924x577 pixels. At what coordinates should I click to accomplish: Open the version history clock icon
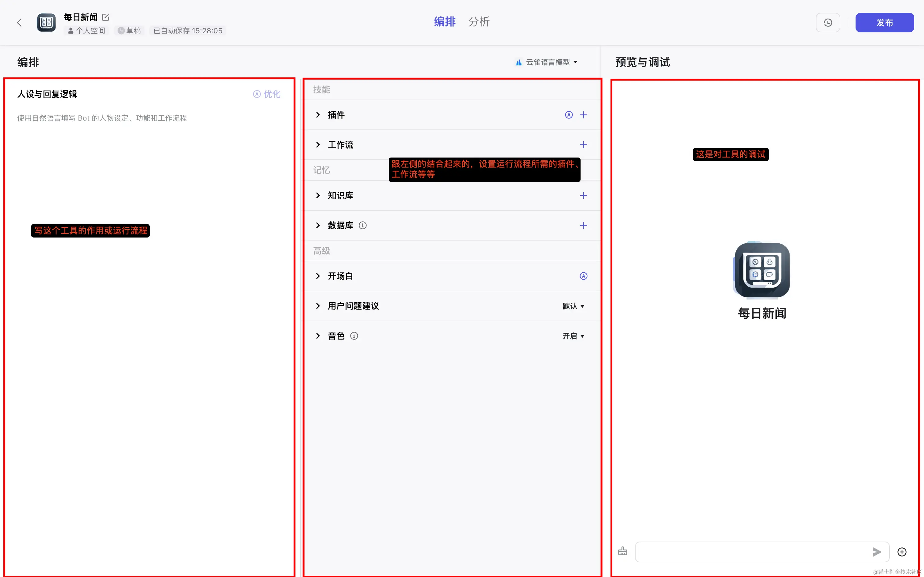[x=827, y=23]
